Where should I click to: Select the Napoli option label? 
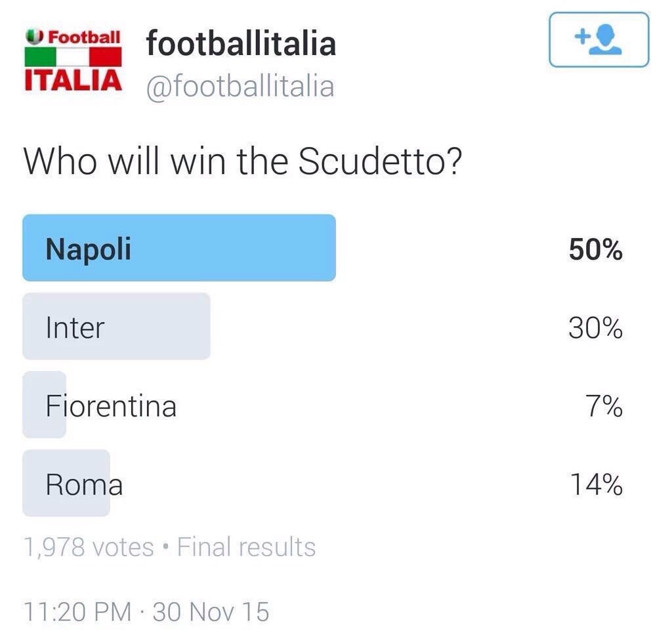(x=88, y=249)
